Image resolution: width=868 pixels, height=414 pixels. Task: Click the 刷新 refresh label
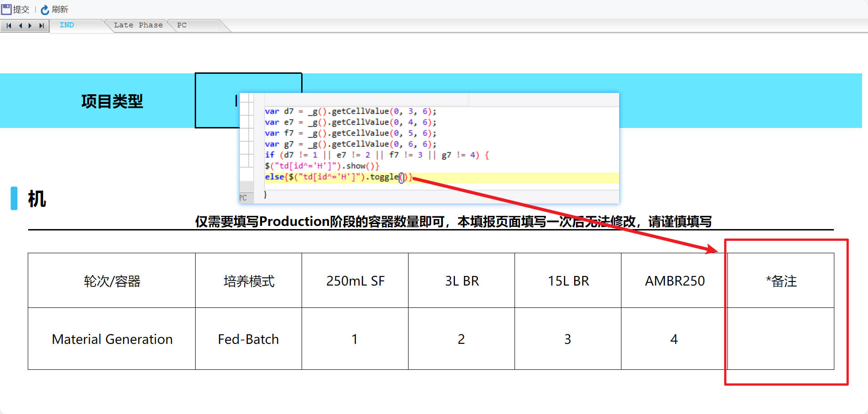click(60, 10)
